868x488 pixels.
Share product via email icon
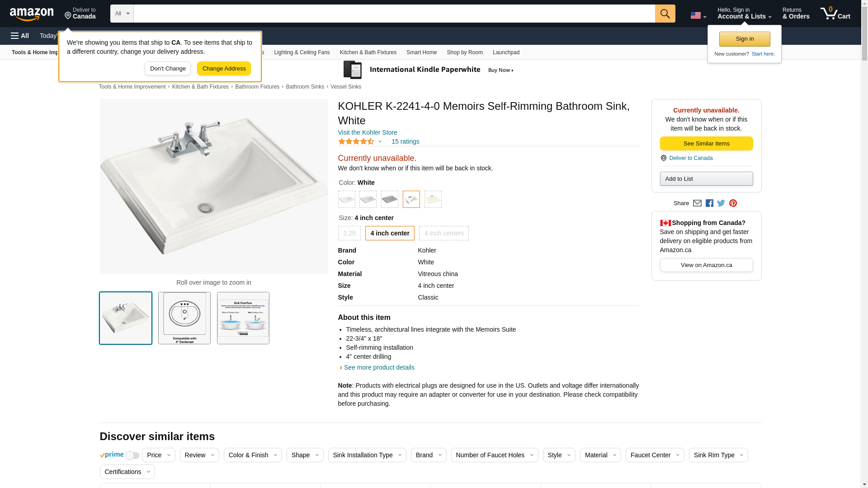pyautogui.click(x=697, y=203)
